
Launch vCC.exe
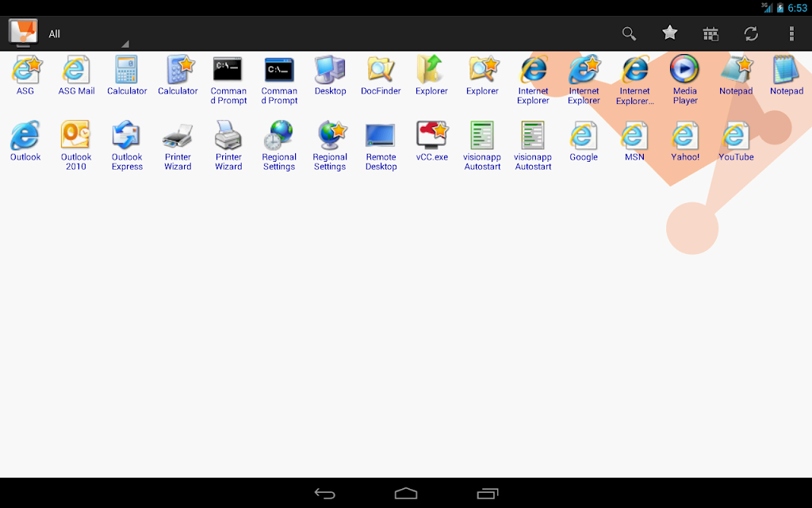pyautogui.click(x=431, y=141)
